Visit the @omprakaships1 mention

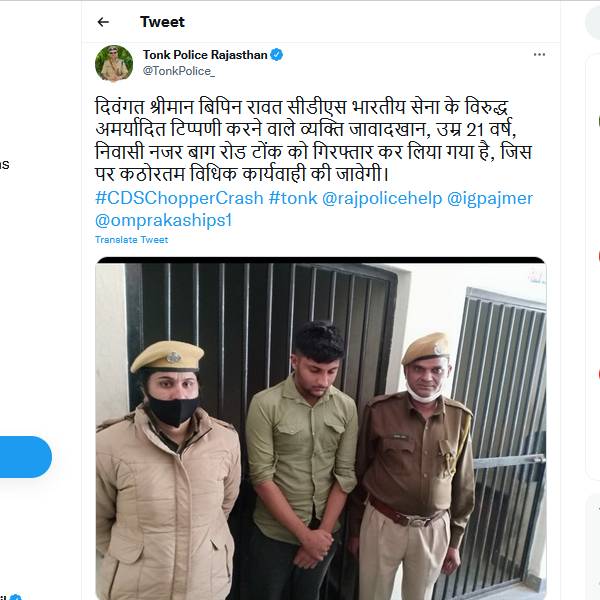(163, 219)
